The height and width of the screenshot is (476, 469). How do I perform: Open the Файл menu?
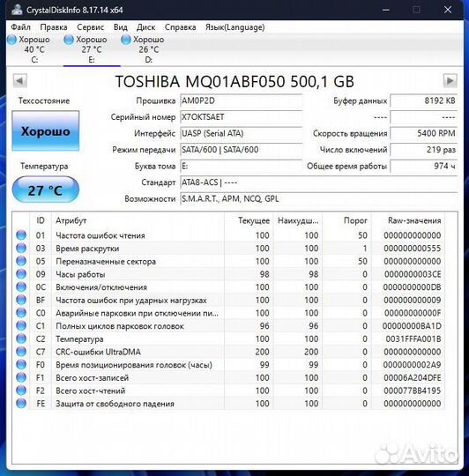[20, 27]
